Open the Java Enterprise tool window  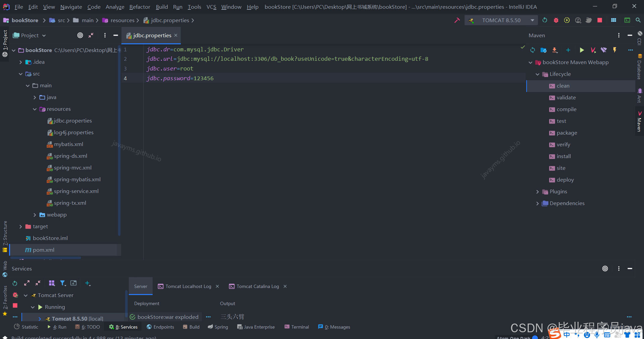click(x=256, y=327)
